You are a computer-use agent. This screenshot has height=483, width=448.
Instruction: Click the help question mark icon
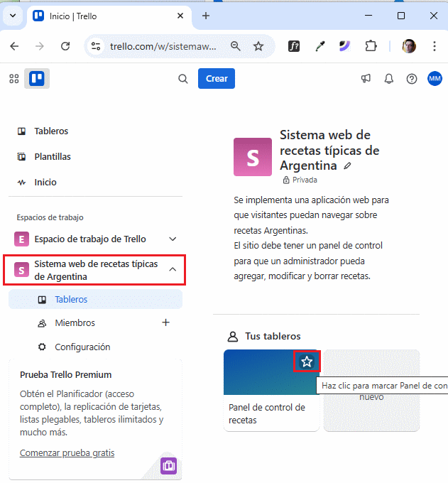pos(411,79)
